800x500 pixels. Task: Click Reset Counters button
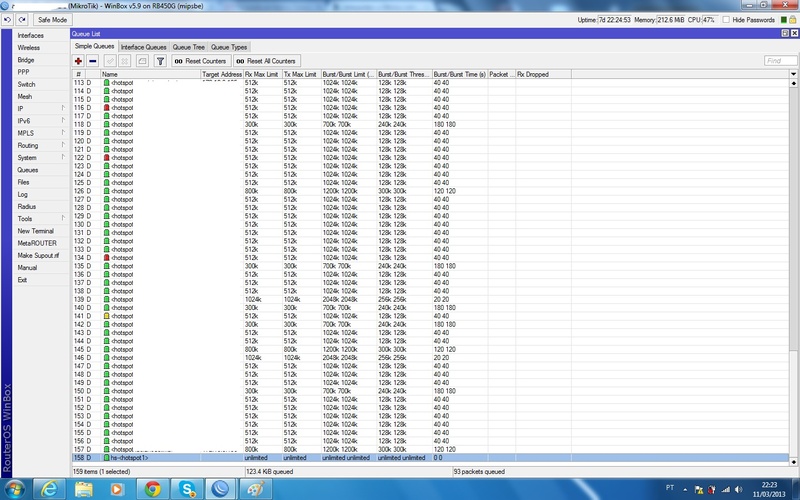pos(201,61)
